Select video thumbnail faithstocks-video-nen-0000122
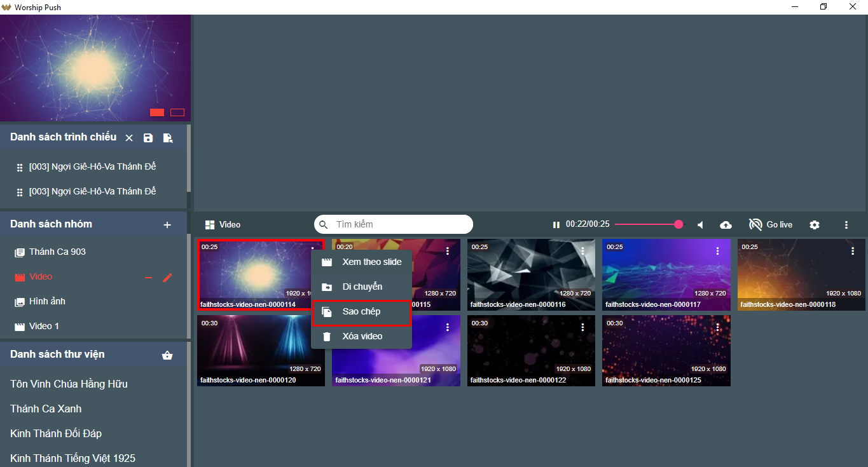This screenshot has height=467, width=868. (531, 351)
